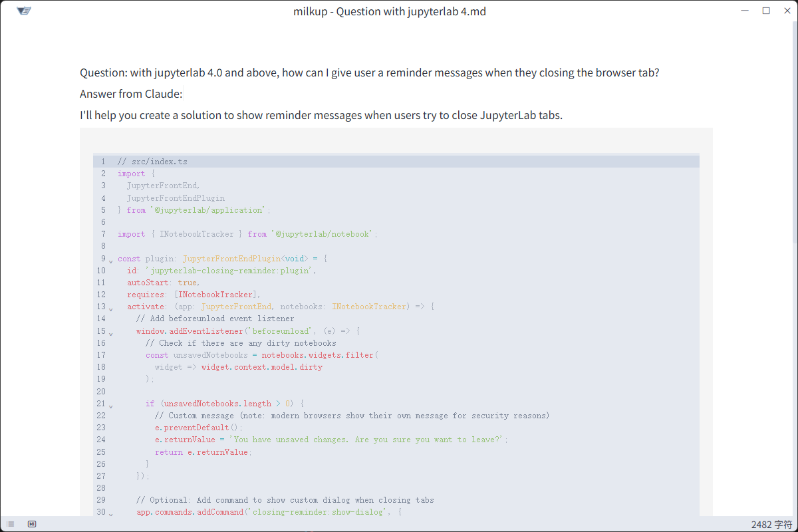Toggle the outline list icon in status bar
The width and height of the screenshot is (798, 532).
click(x=11, y=524)
